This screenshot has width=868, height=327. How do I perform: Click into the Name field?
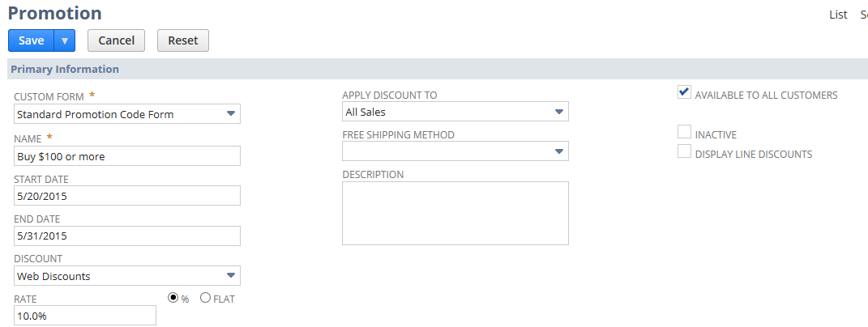click(x=127, y=156)
